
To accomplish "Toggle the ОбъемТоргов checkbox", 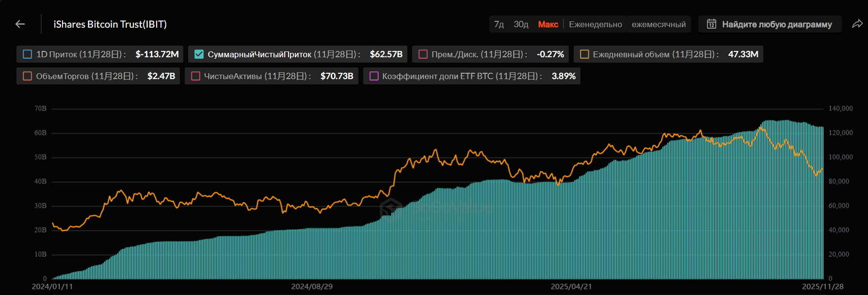I will pos(28,76).
